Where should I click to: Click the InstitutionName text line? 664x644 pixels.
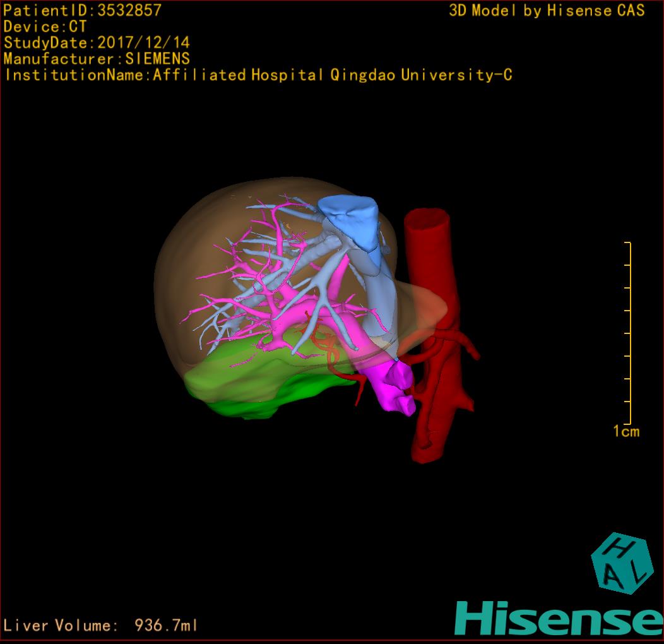(x=258, y=75)
